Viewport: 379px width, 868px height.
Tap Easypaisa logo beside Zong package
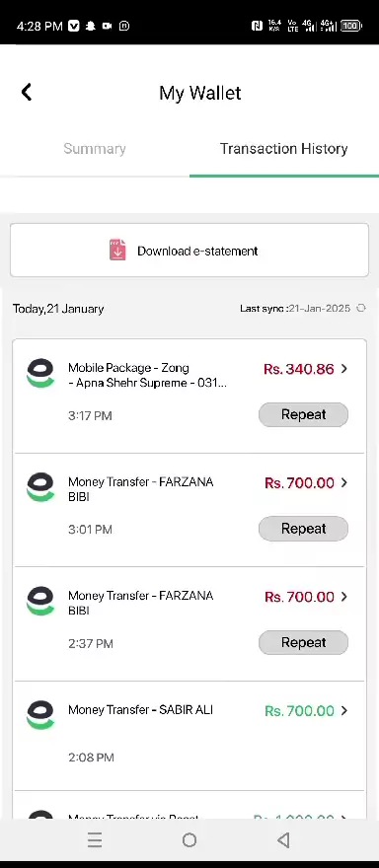coord(40,373)
